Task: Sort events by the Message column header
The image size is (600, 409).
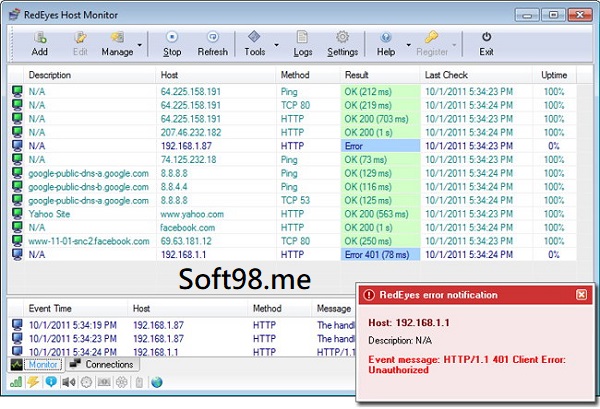Action: 334,308
